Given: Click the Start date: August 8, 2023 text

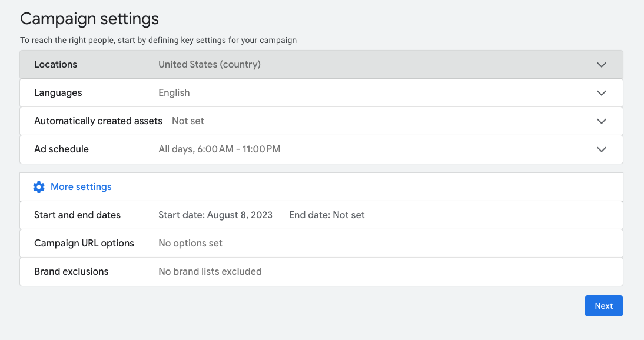Looking at the screenshot, I should click(215, 215).
